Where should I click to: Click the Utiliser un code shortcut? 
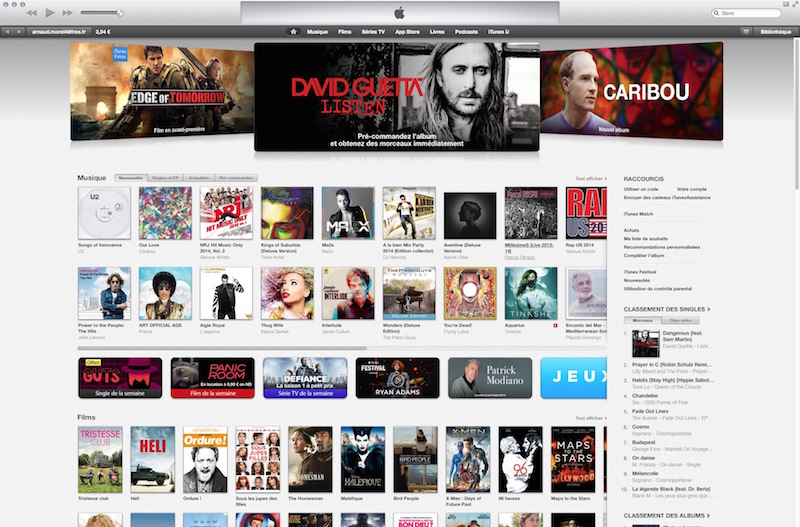[641, 189]
